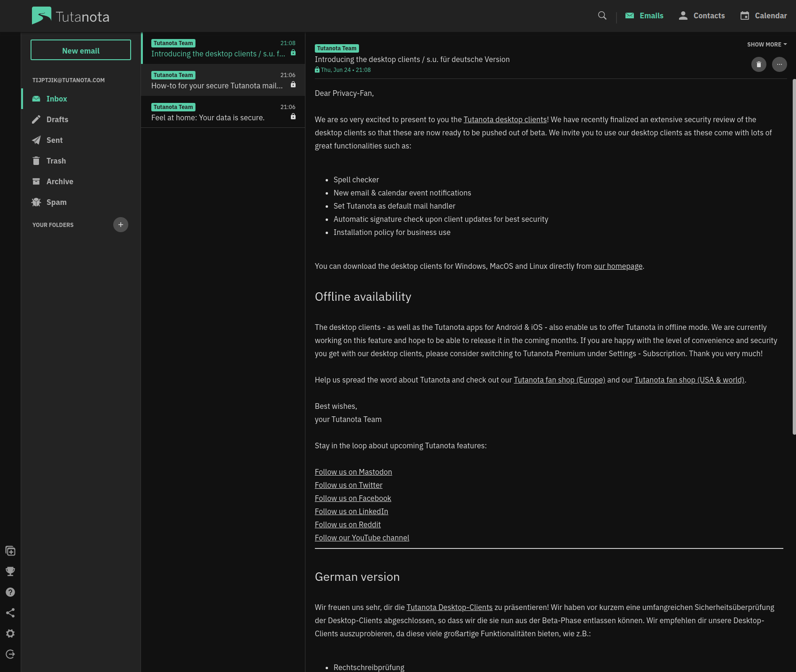Screen dimensions: 796x672
Task: Click lock icon on the 21:08 email
Action: tap(293, 53)
